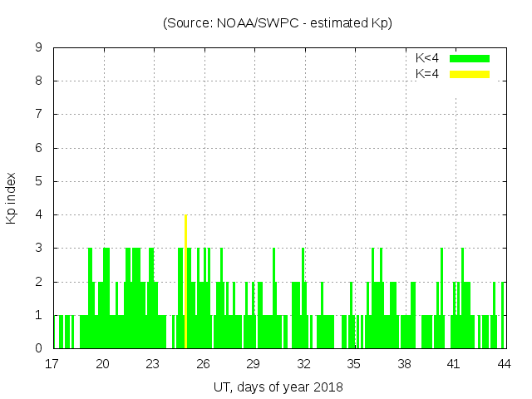532x399 pixels.
Task: Click x-axis tick label 41
Action: pos(454,364)
